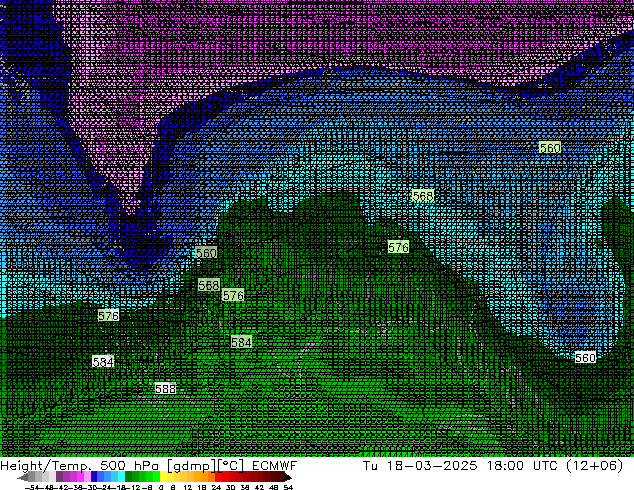Click the 'Height/Temp.' title text
The image size is (634, 490).
46,465
